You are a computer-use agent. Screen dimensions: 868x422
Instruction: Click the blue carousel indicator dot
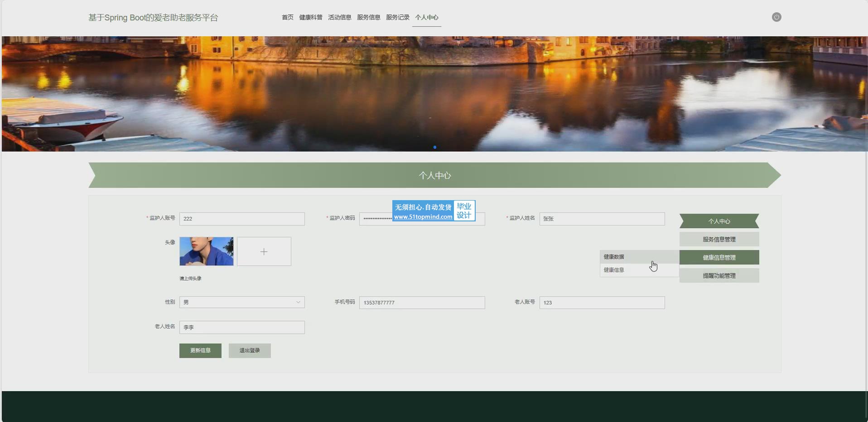click(435, 147)
